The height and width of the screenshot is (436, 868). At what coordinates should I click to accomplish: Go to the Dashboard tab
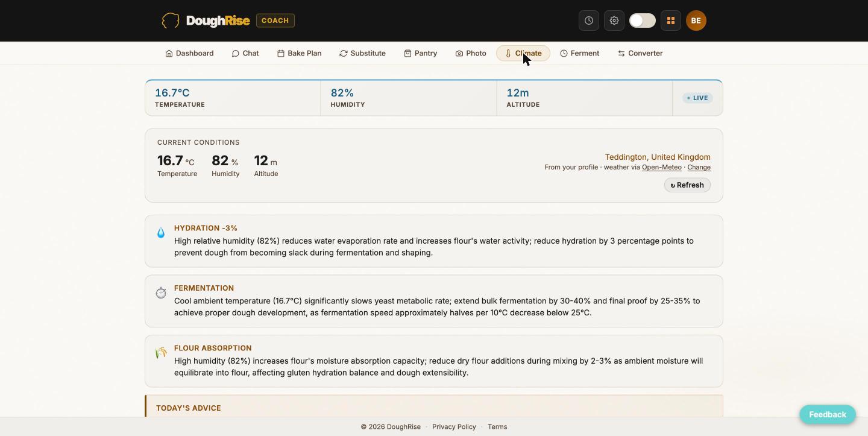point(190,53)
